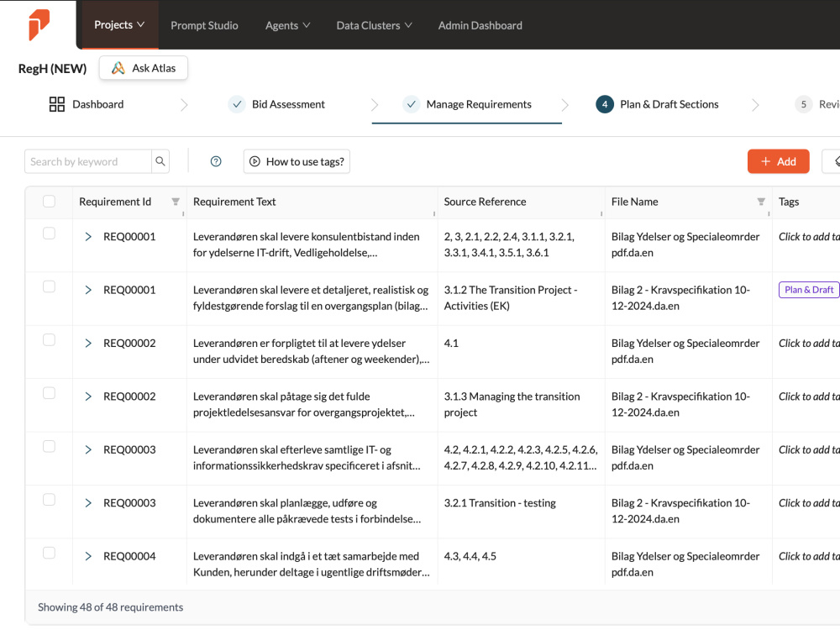This screenshot has height=630, width=840.
Task: Check the box for first REQ00001 row
Action: click(x=49, y=234)
